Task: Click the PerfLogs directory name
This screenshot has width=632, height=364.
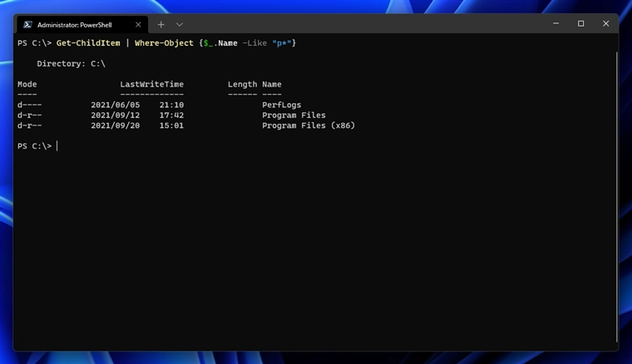Action: pyautogui.click(x=281, y=105)
